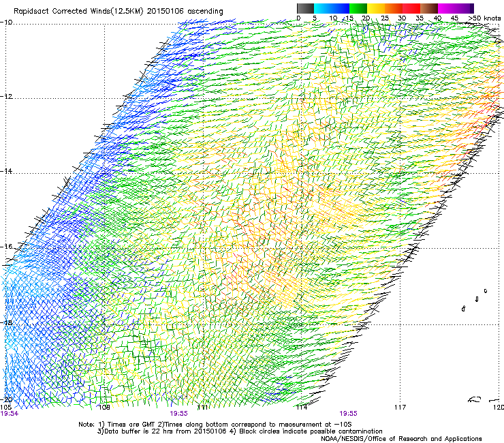Click the "-18" latitude axis label
Image resolution: width=504 pixels, height=443 pixels.
coord(6,322)
